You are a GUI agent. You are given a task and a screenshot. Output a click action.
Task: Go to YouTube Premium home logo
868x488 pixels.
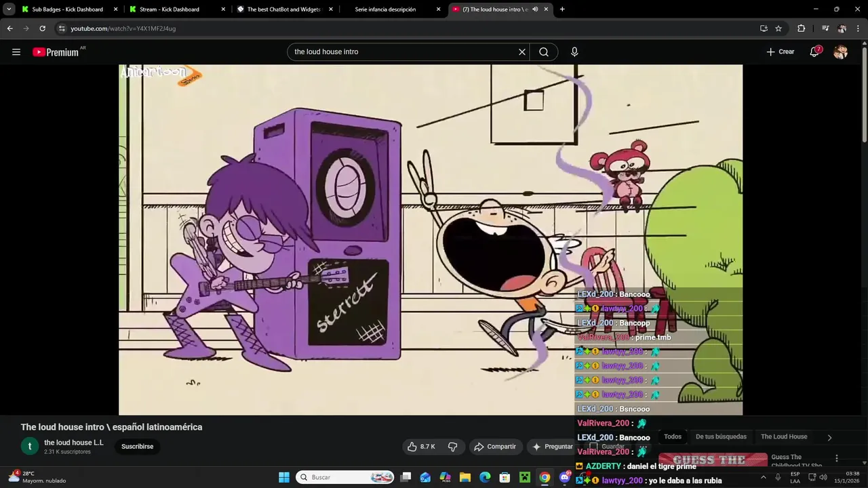[x=56, y=52]
